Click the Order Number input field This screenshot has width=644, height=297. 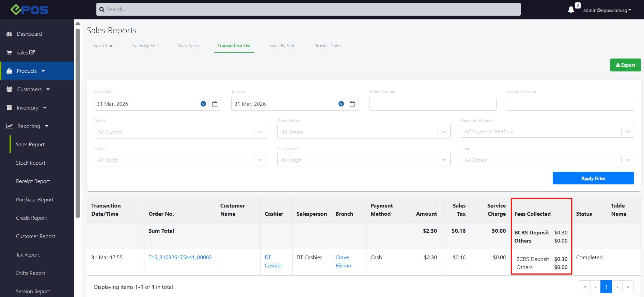(433, 104)
